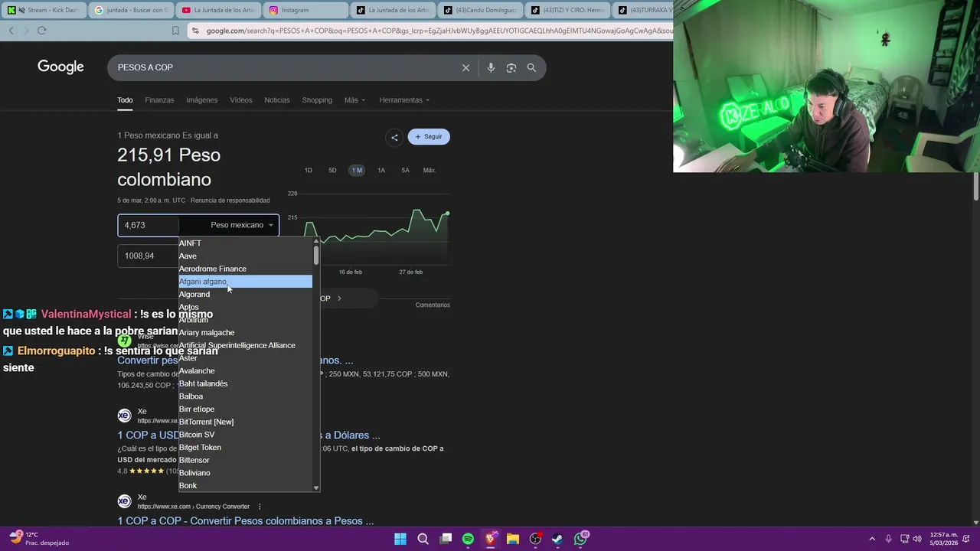Switch to the Imágenes search tab
Screen dimensions: 980x551
pos(202,100)
